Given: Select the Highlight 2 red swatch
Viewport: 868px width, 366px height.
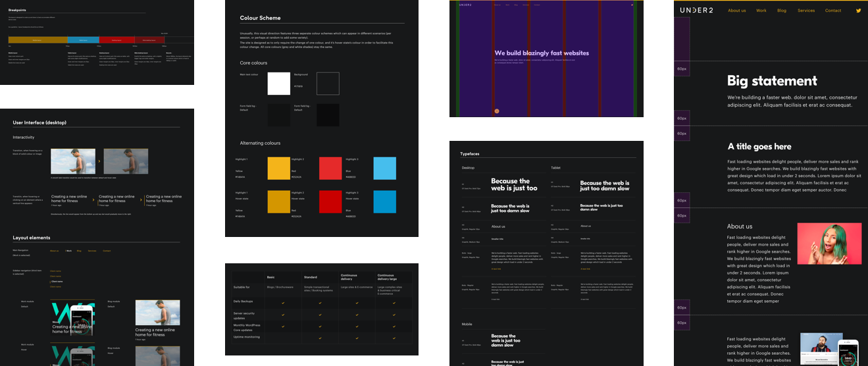Looking at the screenshot, I should [x=330, y=169].
